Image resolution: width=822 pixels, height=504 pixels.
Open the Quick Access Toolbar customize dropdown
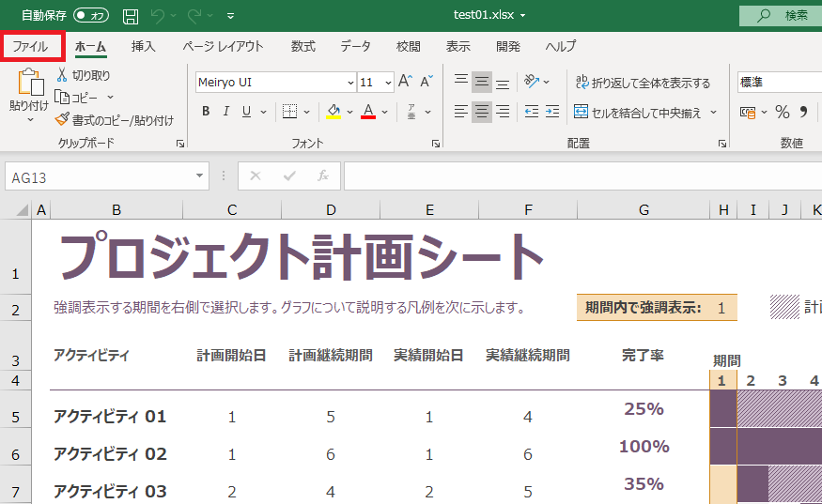coord(231,16)
